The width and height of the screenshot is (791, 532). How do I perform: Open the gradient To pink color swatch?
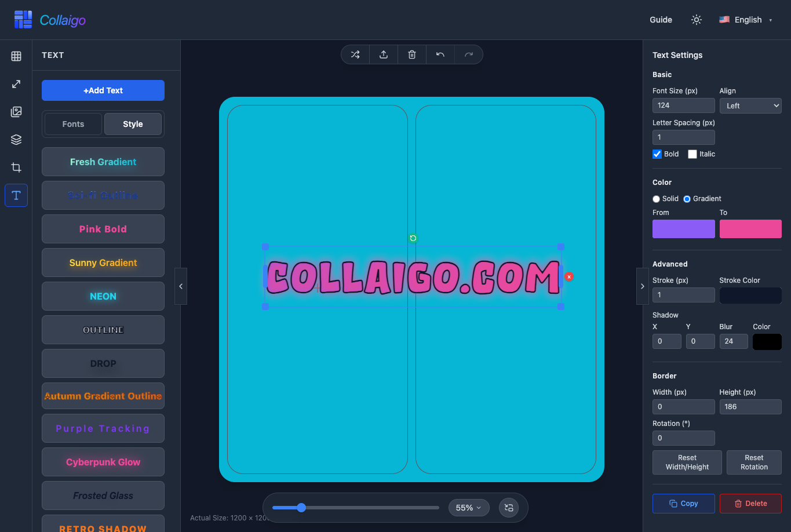tap(750, 229)
